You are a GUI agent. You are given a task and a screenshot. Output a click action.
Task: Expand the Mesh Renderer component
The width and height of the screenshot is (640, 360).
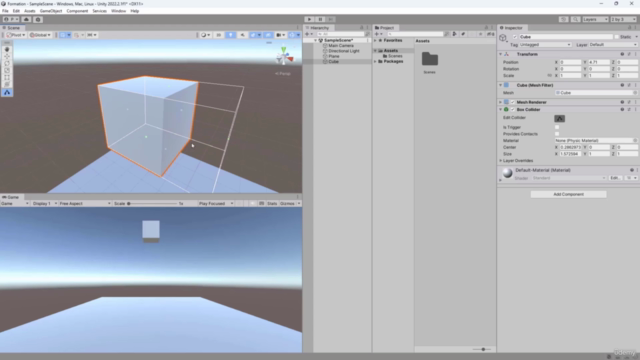(501, 102)
